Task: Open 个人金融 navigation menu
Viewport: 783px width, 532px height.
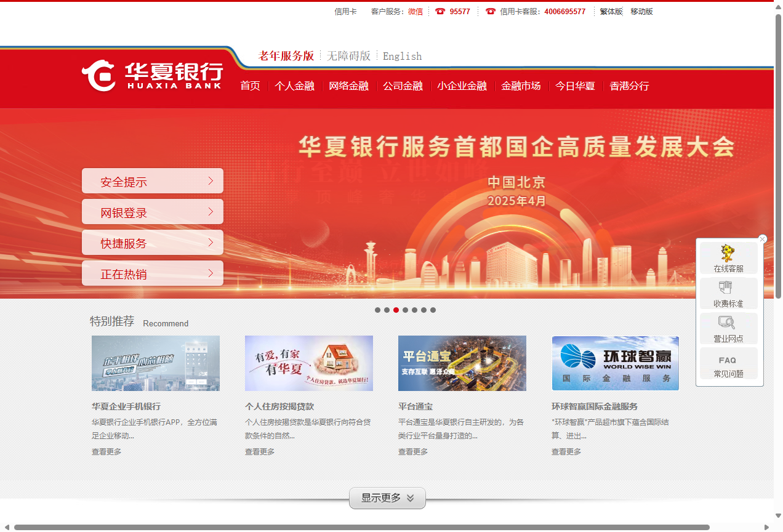Action: [x=294, y=86]
